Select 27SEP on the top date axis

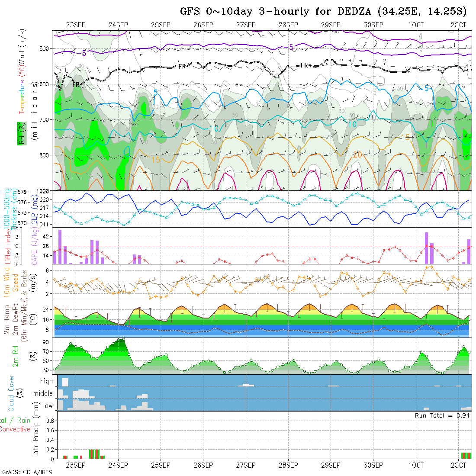coord(246,25)
